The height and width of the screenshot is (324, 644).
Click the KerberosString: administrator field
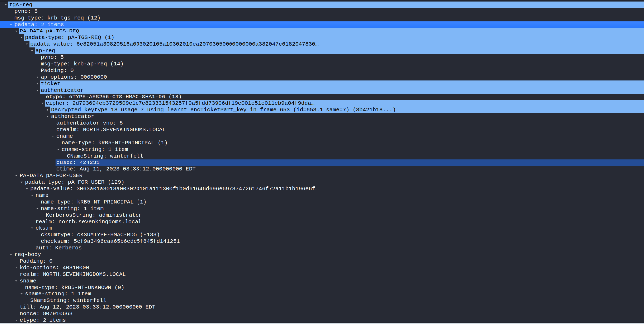point(94,215)
